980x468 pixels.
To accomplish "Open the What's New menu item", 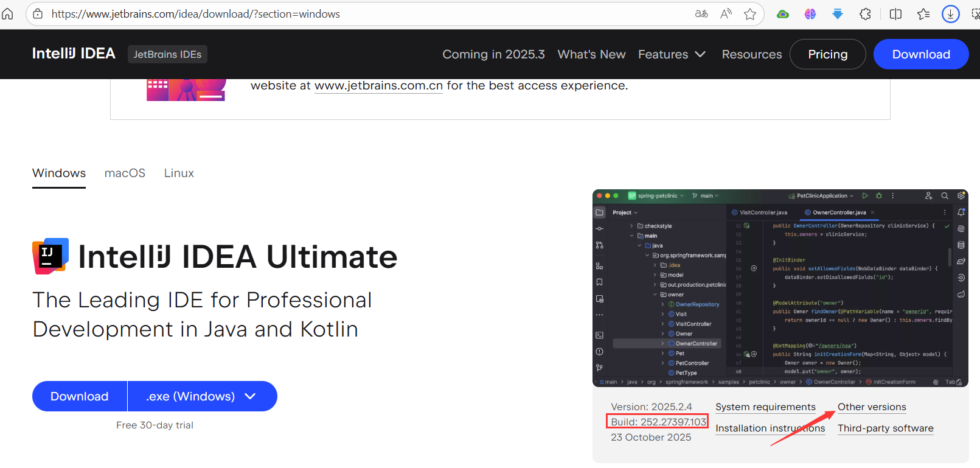I will pos(591,54).
